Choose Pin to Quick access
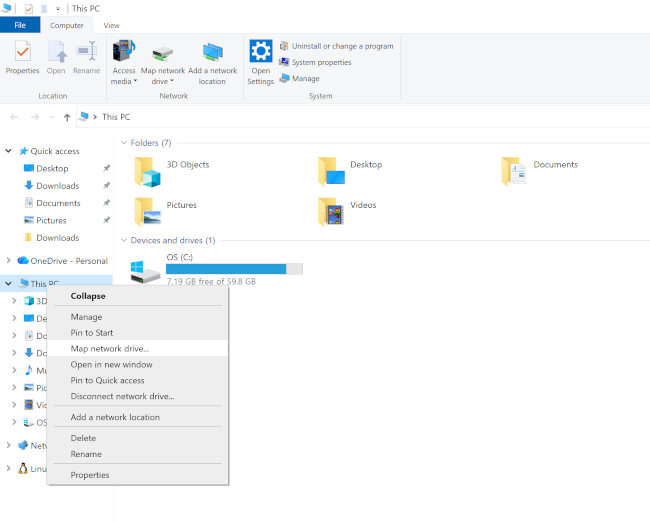Image resolution: width=650 pixels, height=522 pixels. [138, 380]
